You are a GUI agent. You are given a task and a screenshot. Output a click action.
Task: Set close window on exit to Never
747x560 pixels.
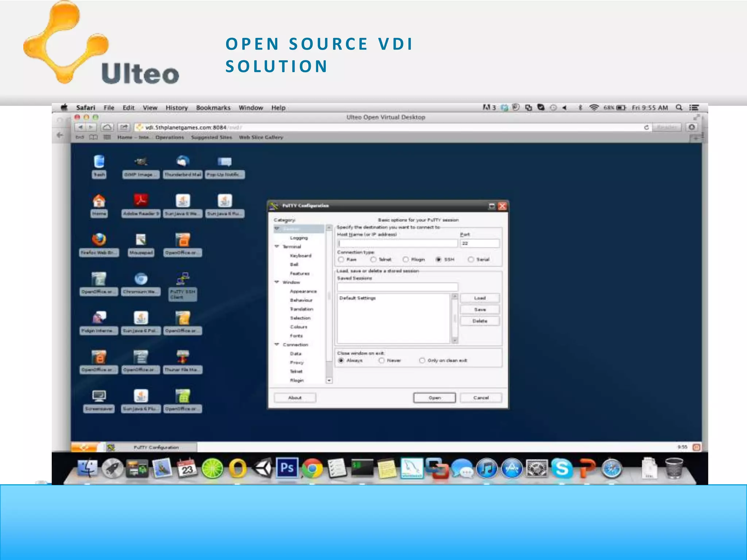(382, 361)
